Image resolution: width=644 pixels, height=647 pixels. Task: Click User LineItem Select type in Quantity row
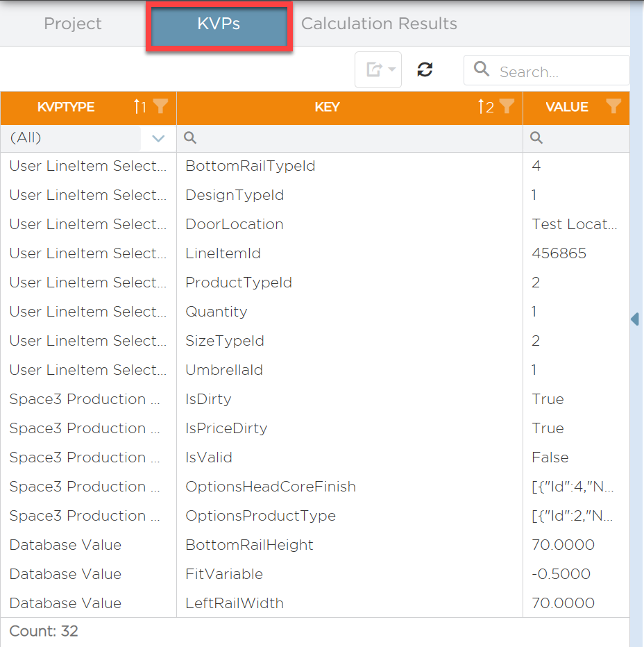(88, 312)
